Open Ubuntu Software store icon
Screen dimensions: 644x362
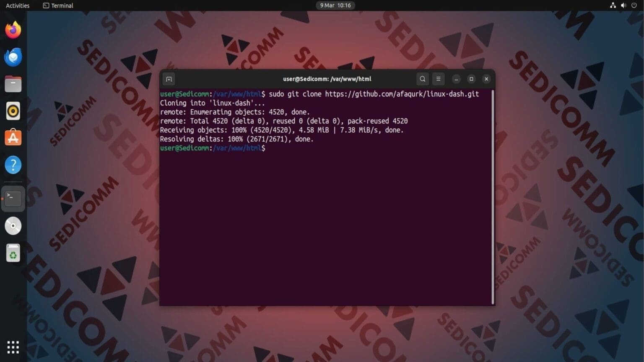point(13,138)
